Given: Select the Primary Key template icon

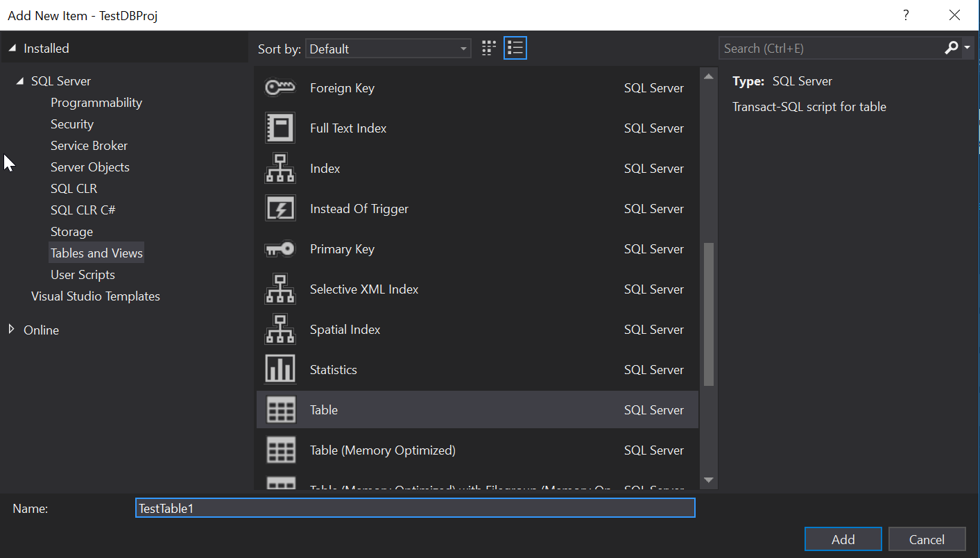Looking at the screenshot, I should (280, 249).
